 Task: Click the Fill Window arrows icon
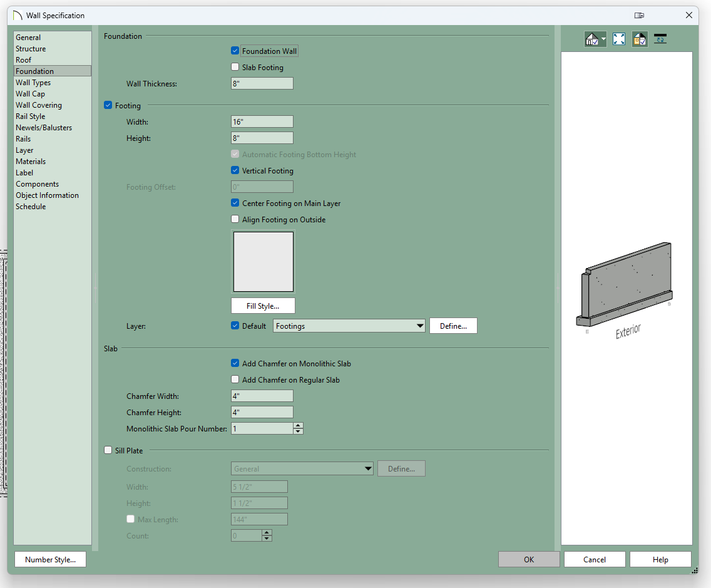tap(619, 39)
